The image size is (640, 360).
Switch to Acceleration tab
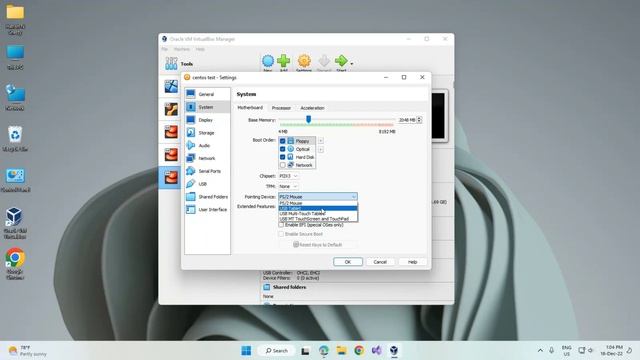click(x=312, y=108)
